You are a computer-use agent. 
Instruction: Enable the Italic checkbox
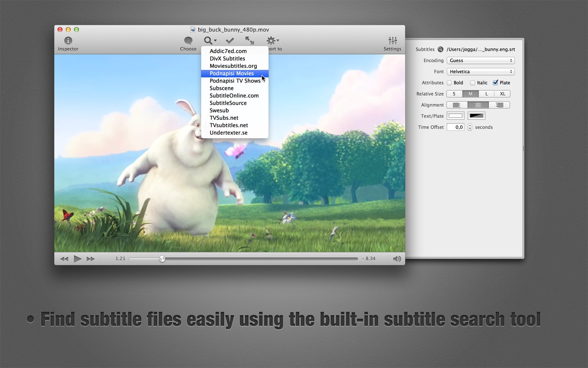click(x=472, y=83)
